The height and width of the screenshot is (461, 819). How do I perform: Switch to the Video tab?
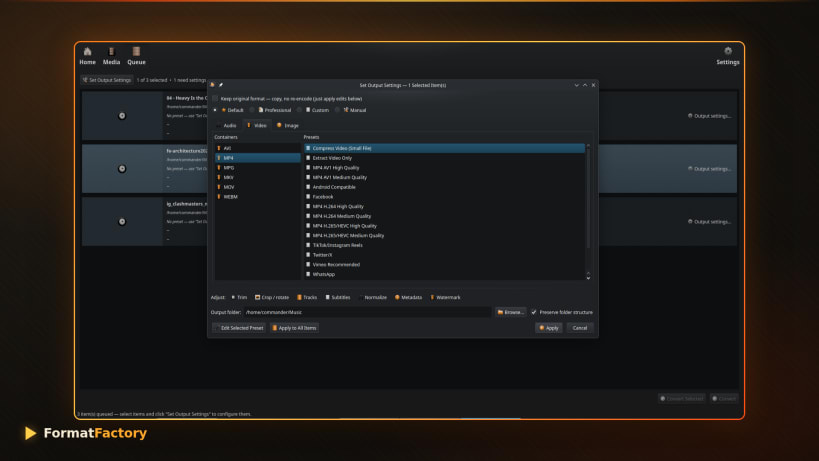(x=256, y=125)
